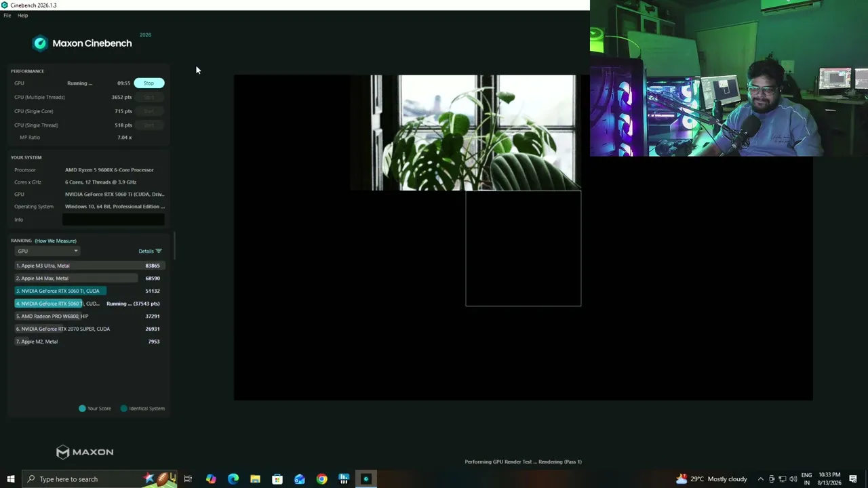Open Task View from the taskbar

188,479
